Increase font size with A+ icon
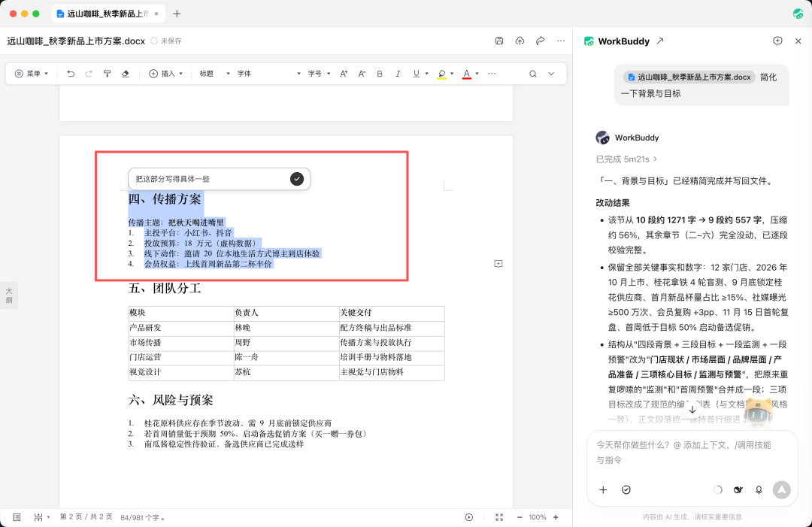The width and height of the screenshot is (812, 527). pos(344,74)
